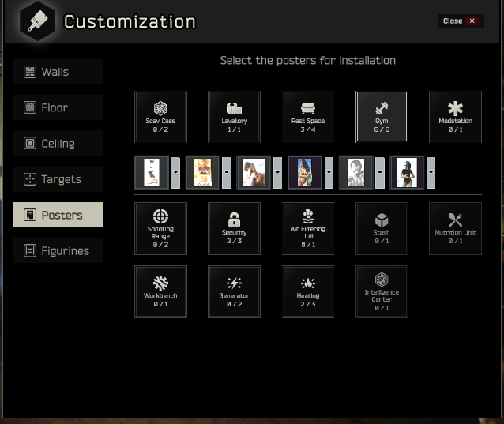
Task: Select the Nutrition Unit poster zone
Action: [455, 228]
